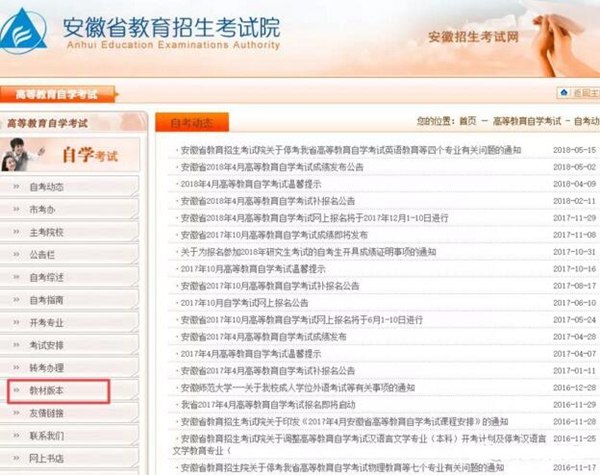Click the date 2016-12-28
The width and height of the screenshot is (600, 475).
tap(574, 388)
